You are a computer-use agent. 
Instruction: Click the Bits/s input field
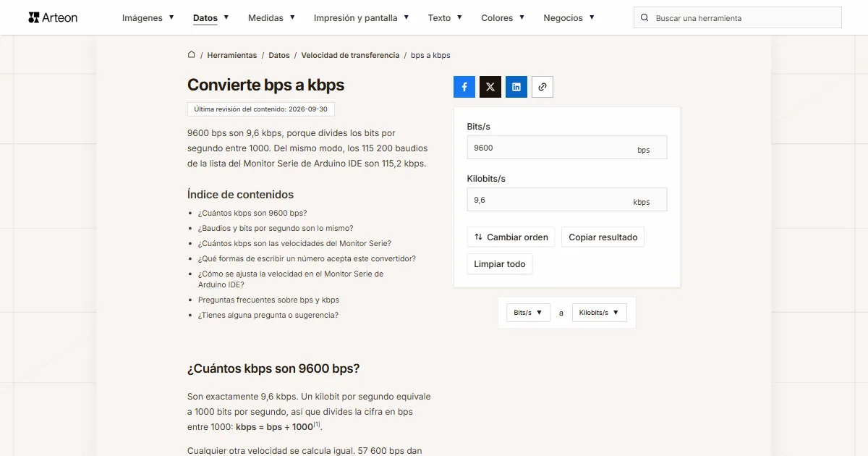point(567,148)
